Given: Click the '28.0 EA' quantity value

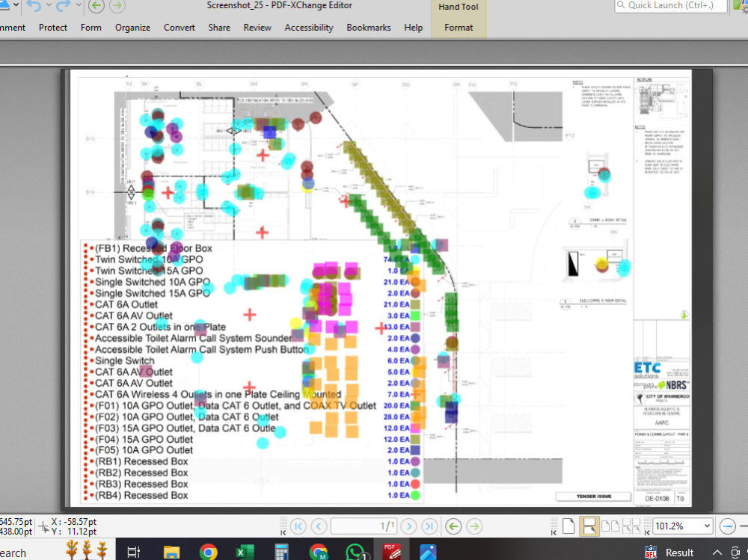Looking at the screenshot, I should pyautogui.click(x=396, y=417).
